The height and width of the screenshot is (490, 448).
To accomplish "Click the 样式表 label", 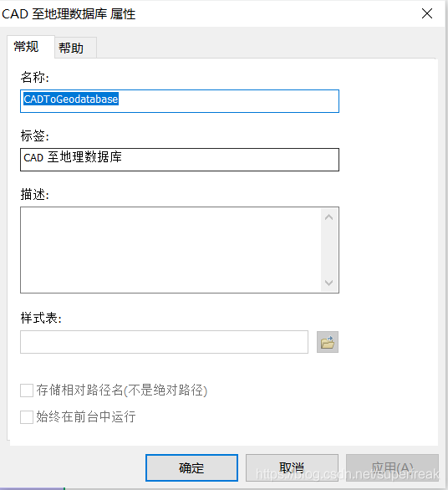I will pyautogui.click(x=41, y=318).
